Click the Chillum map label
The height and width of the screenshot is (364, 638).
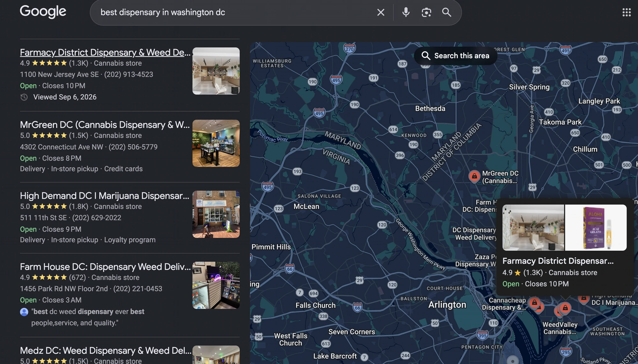coord(585,149)
